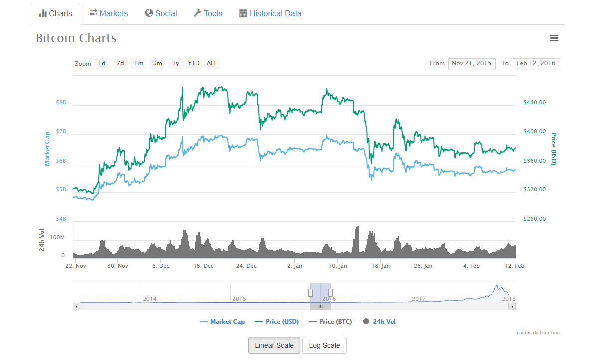This screenshot has height=364, width=589.
Task: Click the Tools wrench icon
Action: tap(197, 13)
